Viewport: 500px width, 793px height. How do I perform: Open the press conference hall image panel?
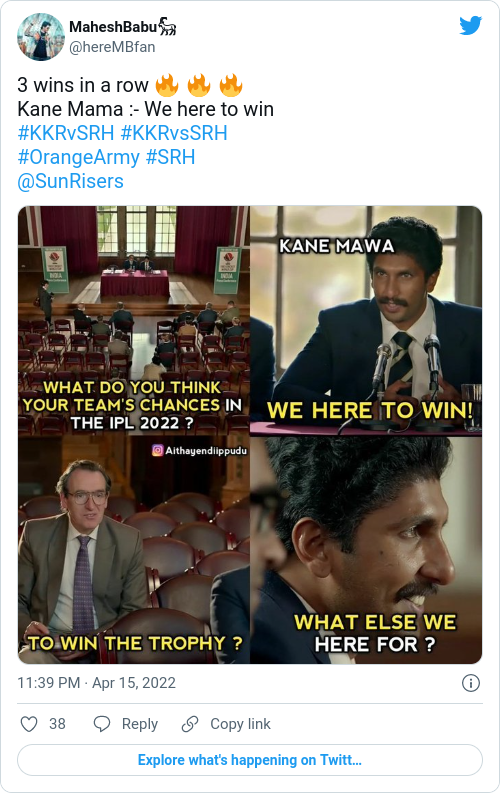[x=133, y=320]
